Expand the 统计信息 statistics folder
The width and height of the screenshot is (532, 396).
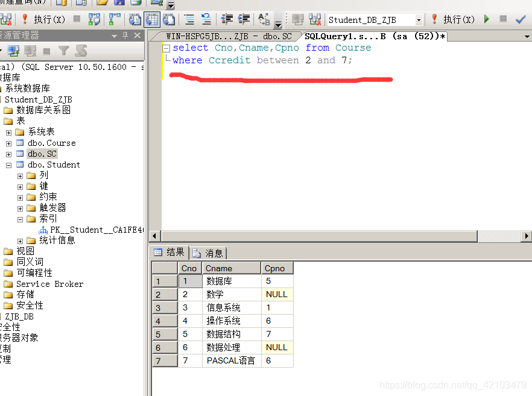coord(20,241)
